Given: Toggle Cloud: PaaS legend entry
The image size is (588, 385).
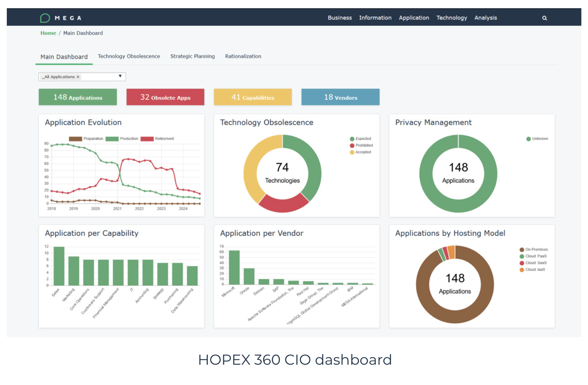Looking at the screenshot, I should [533, 256].
